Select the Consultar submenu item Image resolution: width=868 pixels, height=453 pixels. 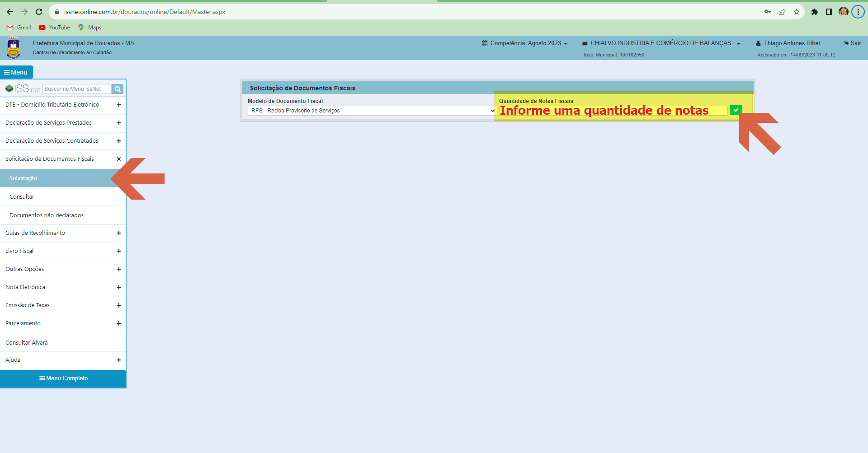click(63, 197)
